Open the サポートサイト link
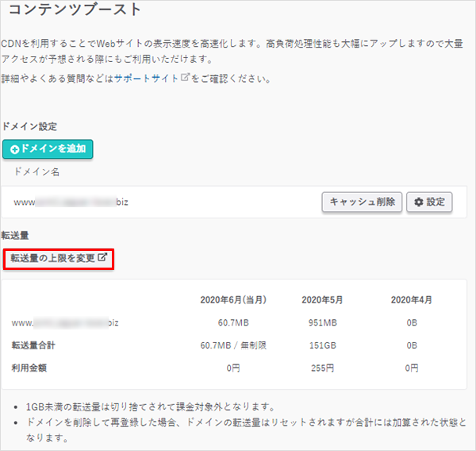 coord(146,79)
